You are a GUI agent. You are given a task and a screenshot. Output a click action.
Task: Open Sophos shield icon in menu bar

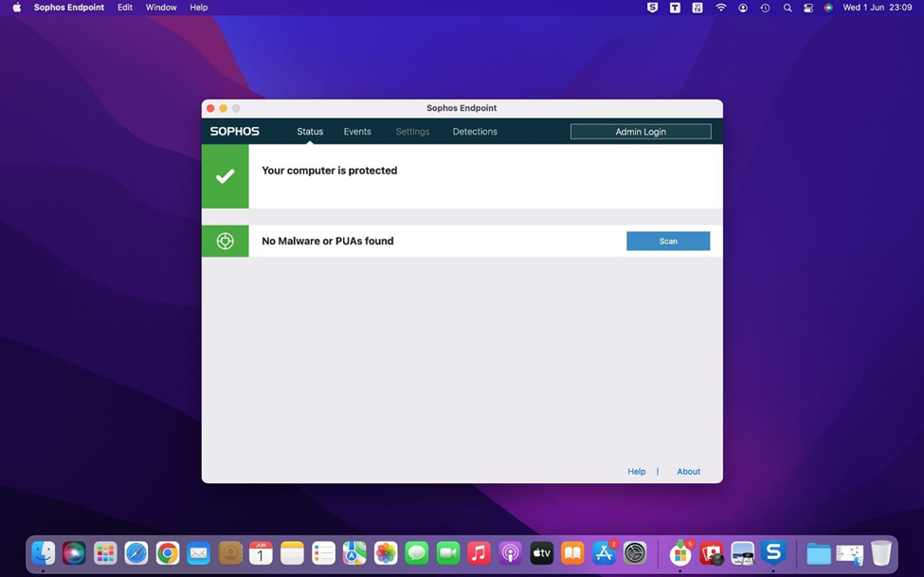652,8
